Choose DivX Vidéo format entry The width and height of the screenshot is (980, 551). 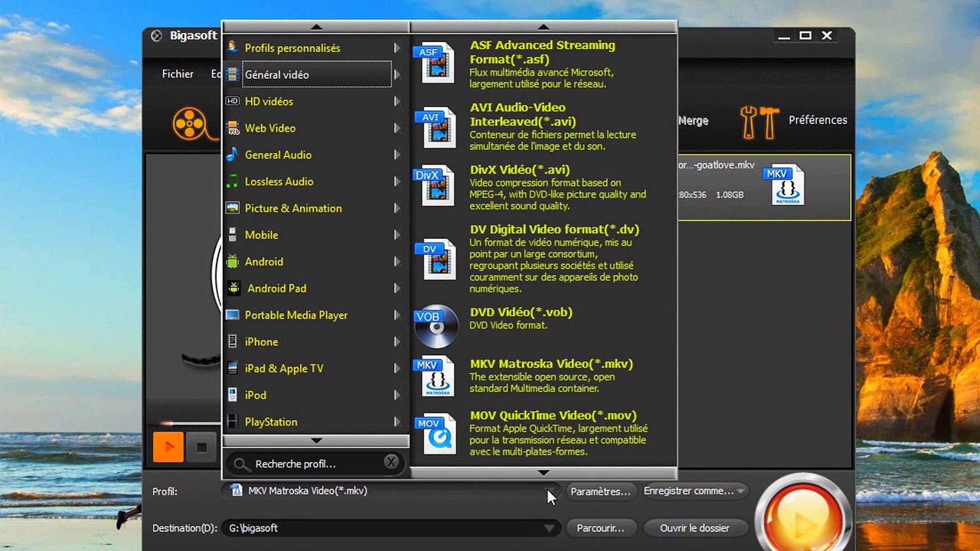pos(544,187)
